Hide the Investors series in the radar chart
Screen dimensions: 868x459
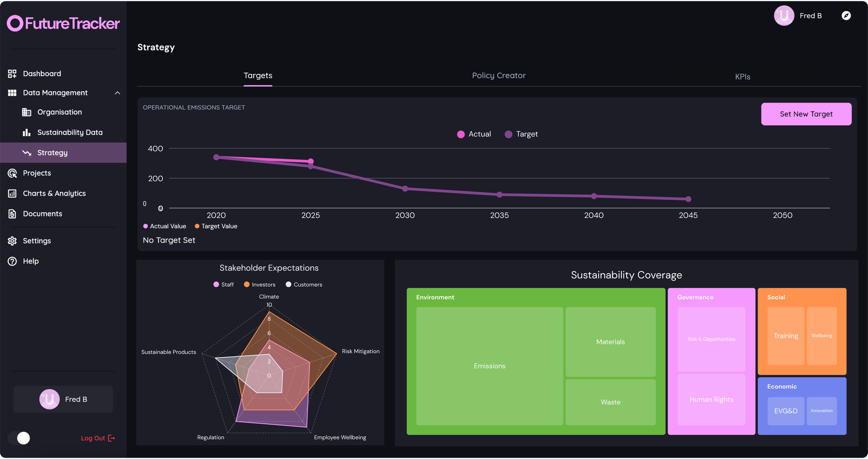[x=259, y=285]
